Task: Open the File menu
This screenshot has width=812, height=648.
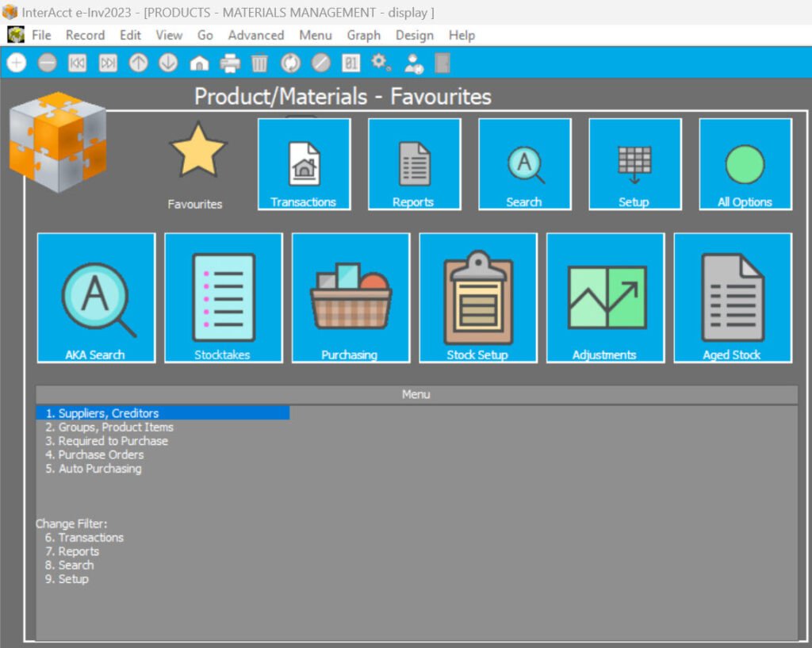Action: [41, 35]
